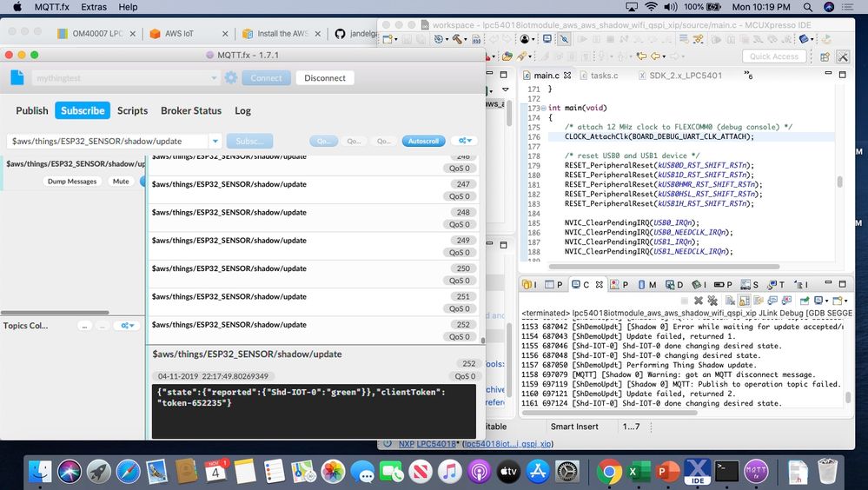Expand the hidden editor tabs overflow chevron
Screen dimensions: 868x490
pyautogui.click(x=748, y=74)
